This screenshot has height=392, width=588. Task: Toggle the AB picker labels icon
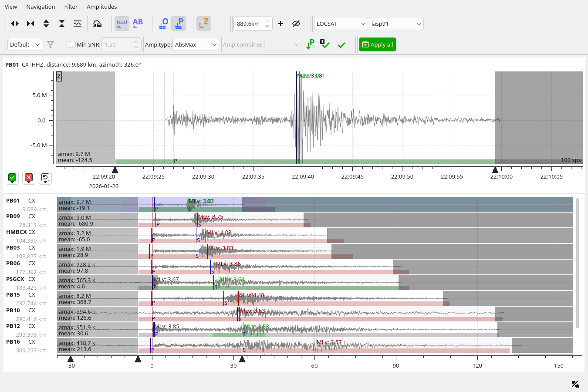click(138, 23)
